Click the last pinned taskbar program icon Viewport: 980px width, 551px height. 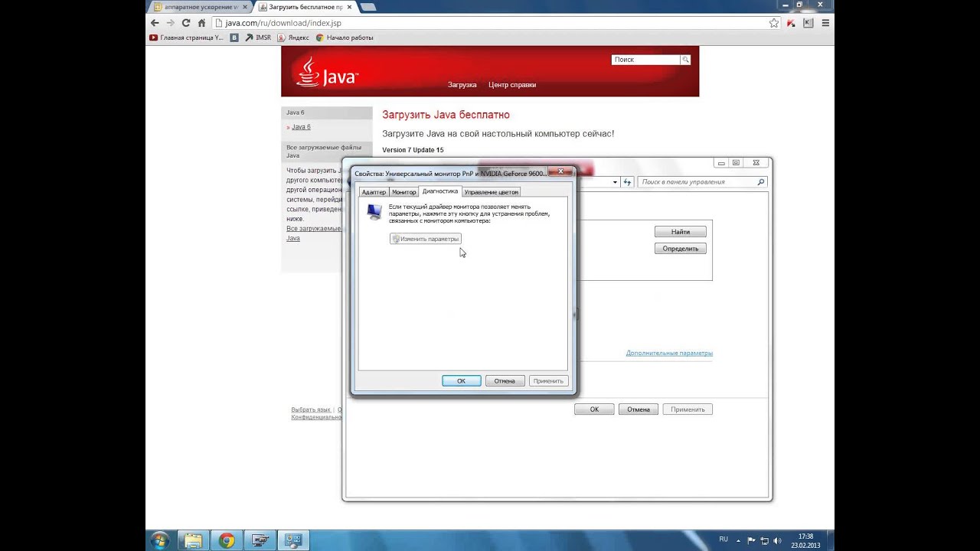click(293, 540)
